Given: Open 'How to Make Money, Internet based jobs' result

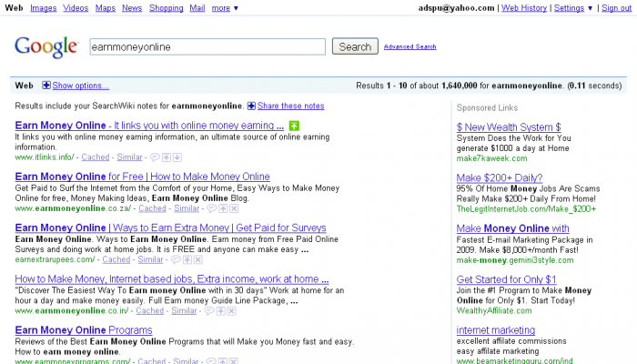Looking at the screenshot, I should click(172, 279).
